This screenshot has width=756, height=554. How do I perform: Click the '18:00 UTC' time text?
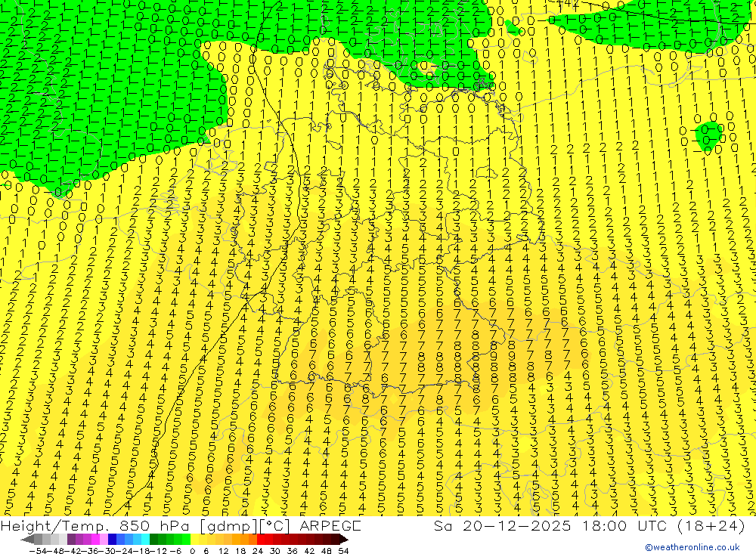click(624, 525)
